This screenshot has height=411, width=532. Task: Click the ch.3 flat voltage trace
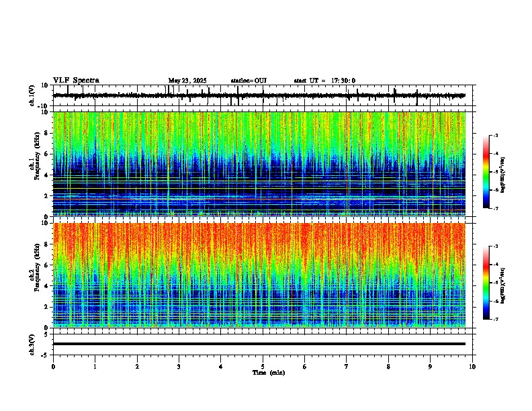click(x=259, y=344)
